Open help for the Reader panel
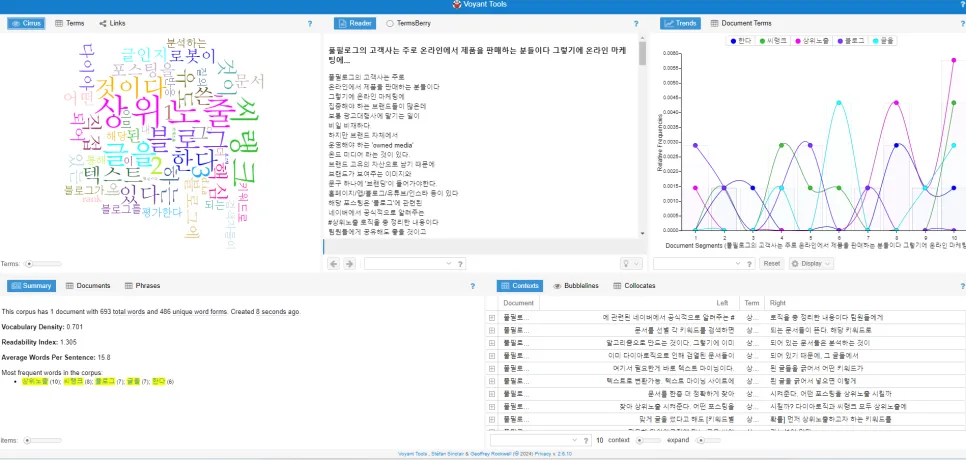 pyautogui.click(x=636, y=24)
